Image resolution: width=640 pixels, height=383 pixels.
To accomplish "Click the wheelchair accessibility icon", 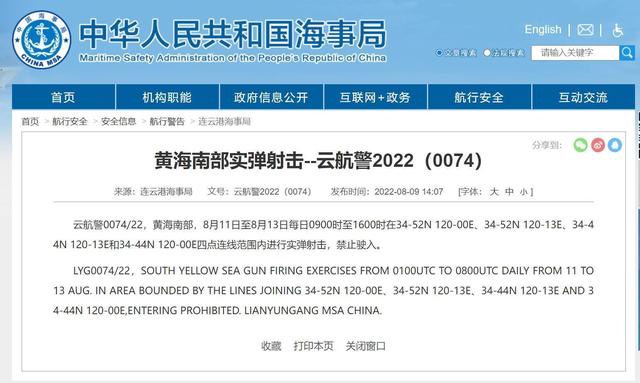I will [x=617, y=30].
